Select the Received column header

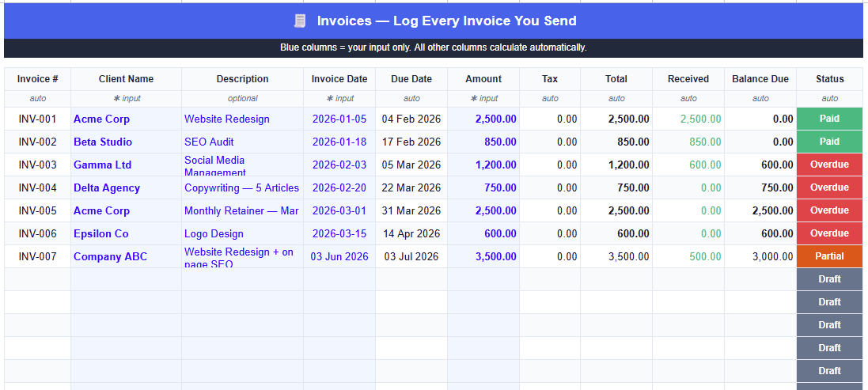click(x=688, y=79)
